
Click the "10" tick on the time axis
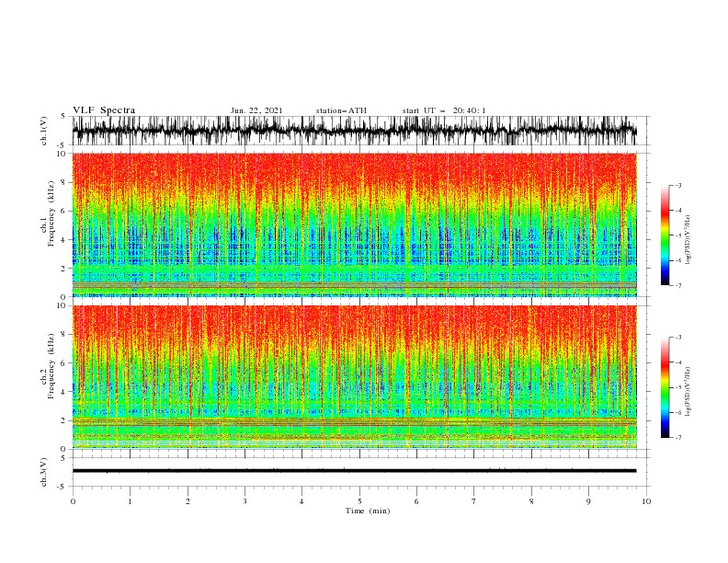tap(646, 501)
